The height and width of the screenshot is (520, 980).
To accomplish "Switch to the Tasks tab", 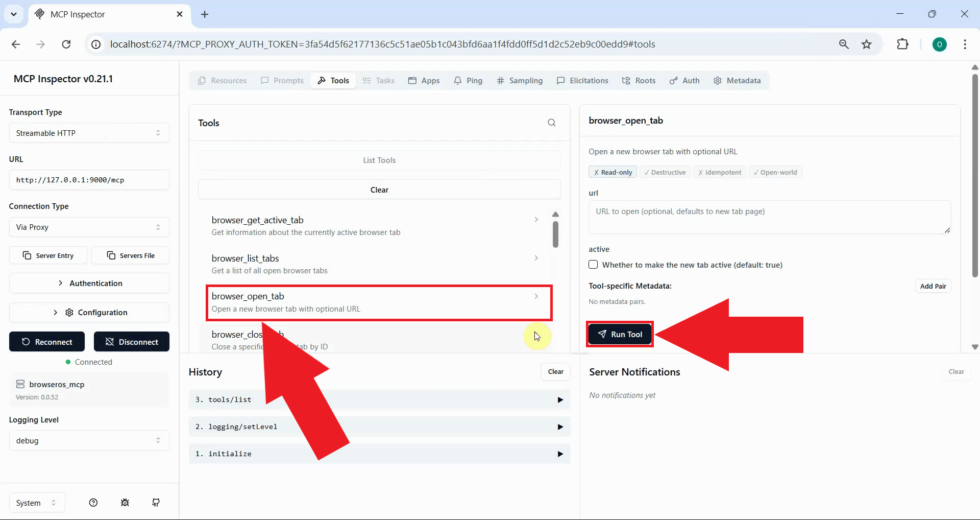I will pos(378,80).
